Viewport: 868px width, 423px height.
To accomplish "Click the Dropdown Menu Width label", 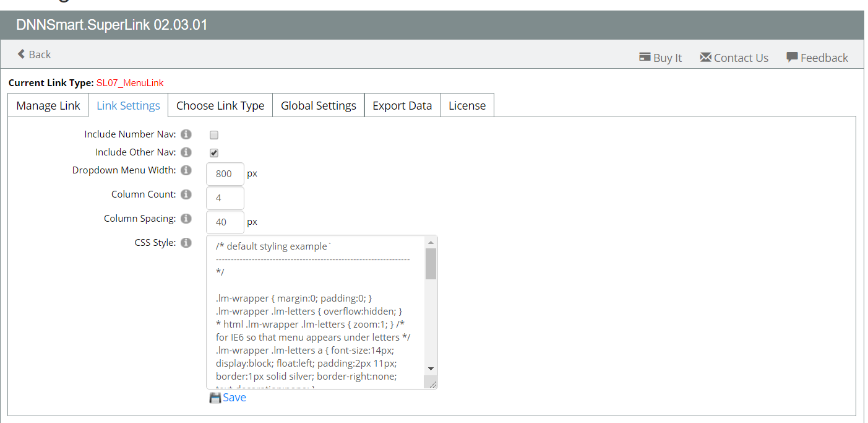I will coord(124,170).
